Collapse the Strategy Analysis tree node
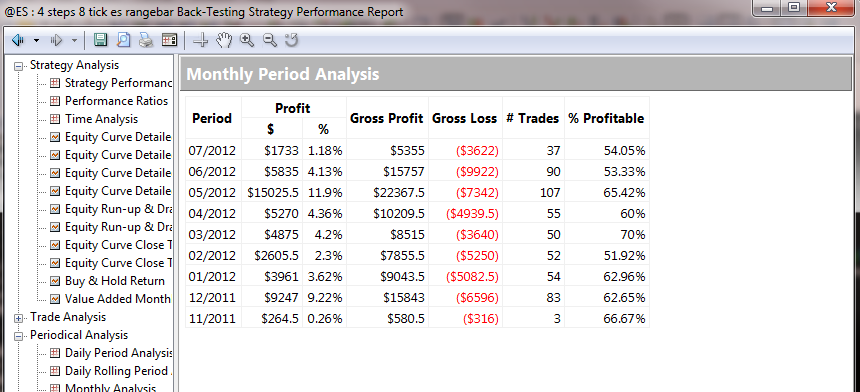 (19, 66)
